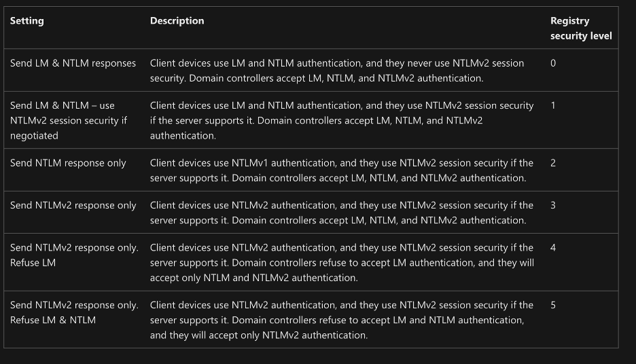Screen dimensions: 636x364
Task: Click 'Send NTLMv2 response only. Refuse LM' cell
Action: point(74,255)
